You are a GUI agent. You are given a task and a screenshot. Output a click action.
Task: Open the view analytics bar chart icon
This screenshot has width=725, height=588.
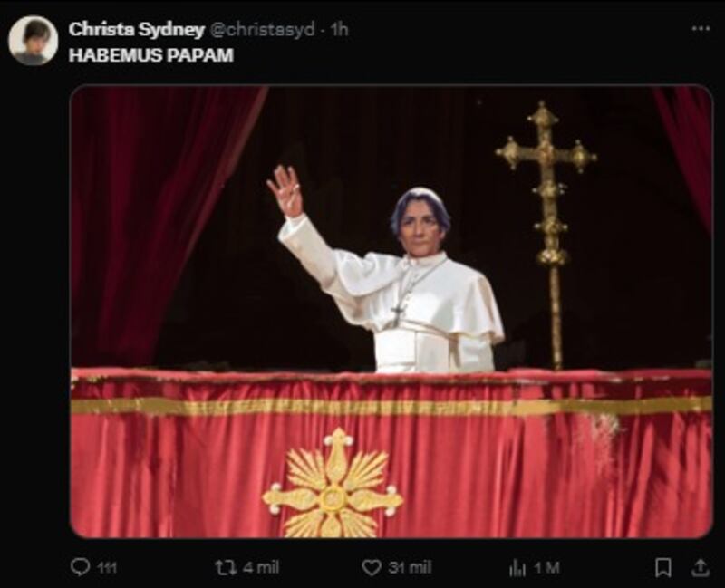pos(517,567)
